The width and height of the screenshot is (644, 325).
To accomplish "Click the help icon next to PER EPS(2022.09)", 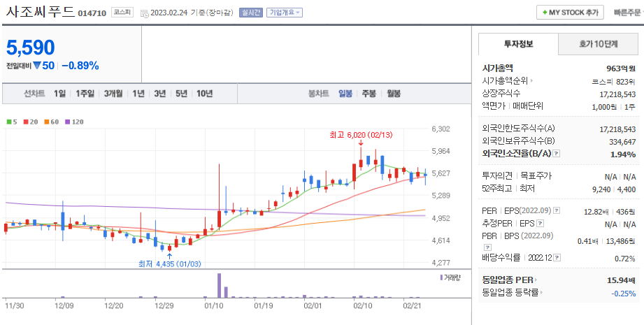I will (x=557, y=211).
